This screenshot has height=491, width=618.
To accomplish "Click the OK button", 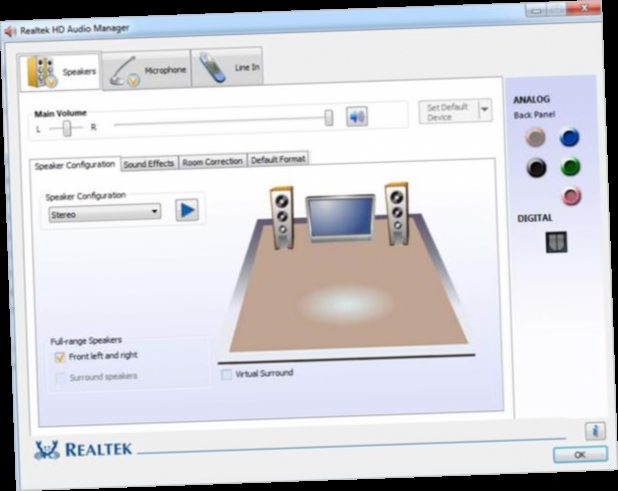I will point(580,454).
